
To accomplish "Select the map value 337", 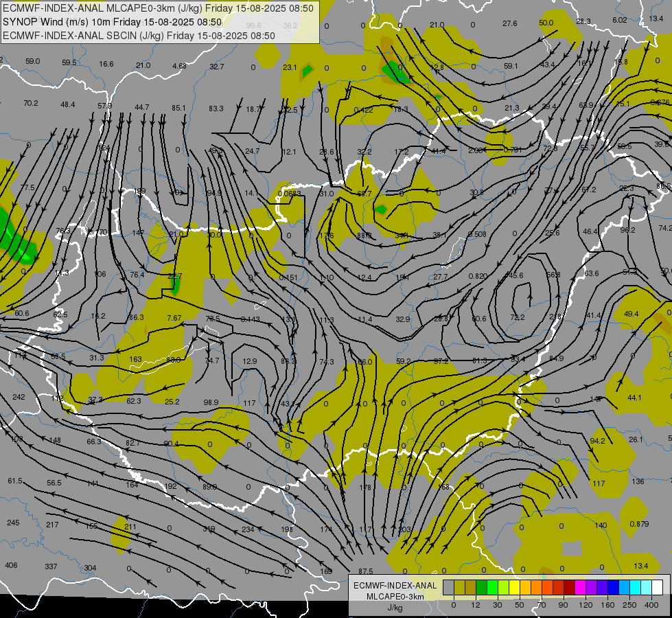I will click(x=51, y=566).
